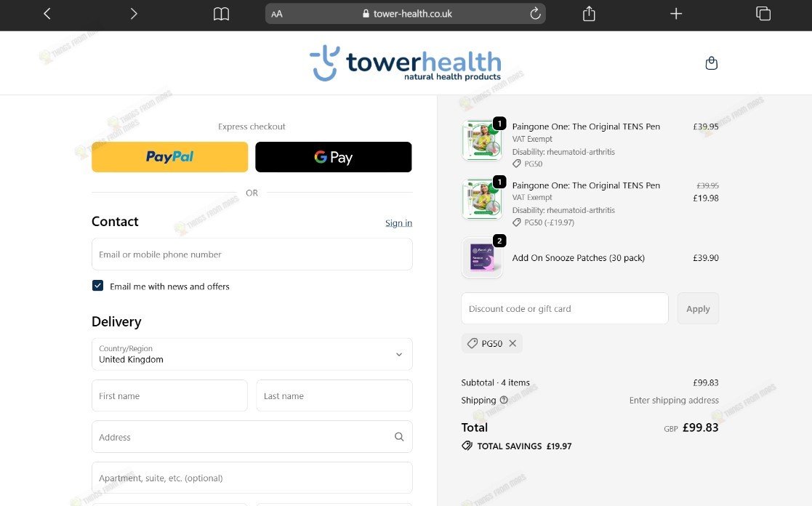Click the Apply discount button
The image size is (812, 506).
pos(698,309)
